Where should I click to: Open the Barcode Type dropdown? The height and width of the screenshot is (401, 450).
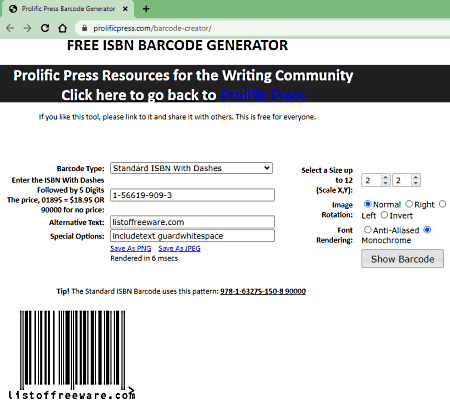point(191,168)
